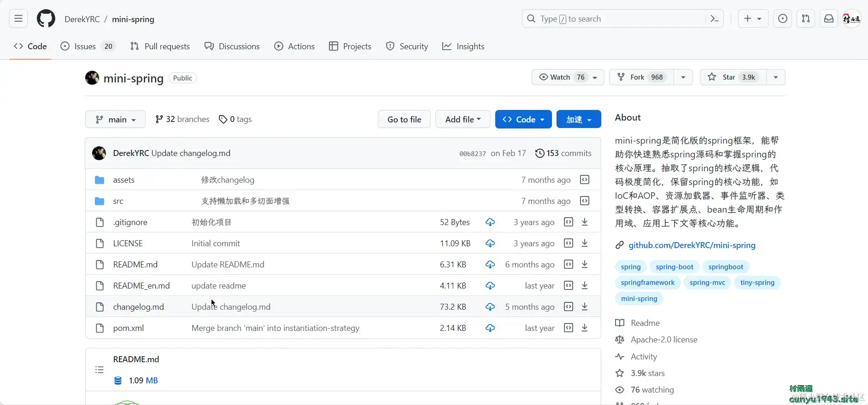This screenshot has width=868, height=405.
Task: Open the hamburger navigation menu
Action: click(x=18, y=19)
